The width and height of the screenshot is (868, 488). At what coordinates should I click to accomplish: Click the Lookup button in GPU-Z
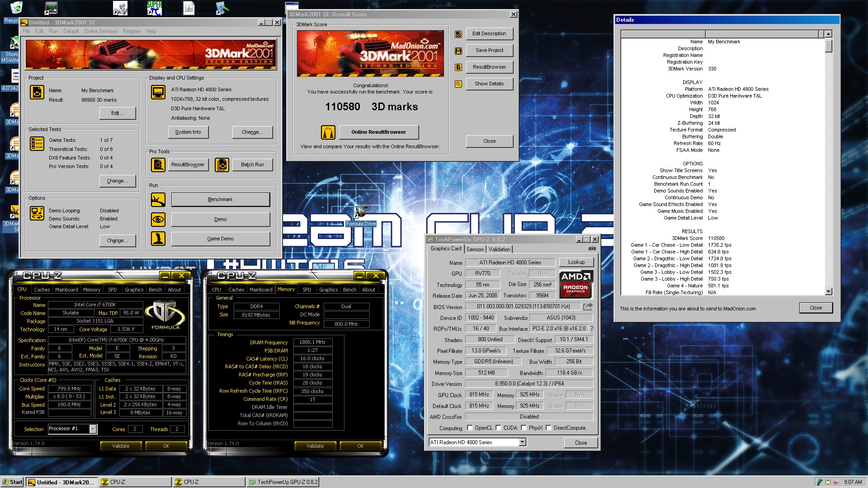click(x=576, y=262)
